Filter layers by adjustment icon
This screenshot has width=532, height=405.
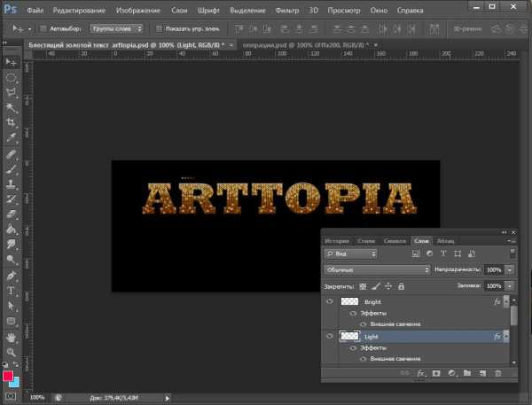coord(429,253)
